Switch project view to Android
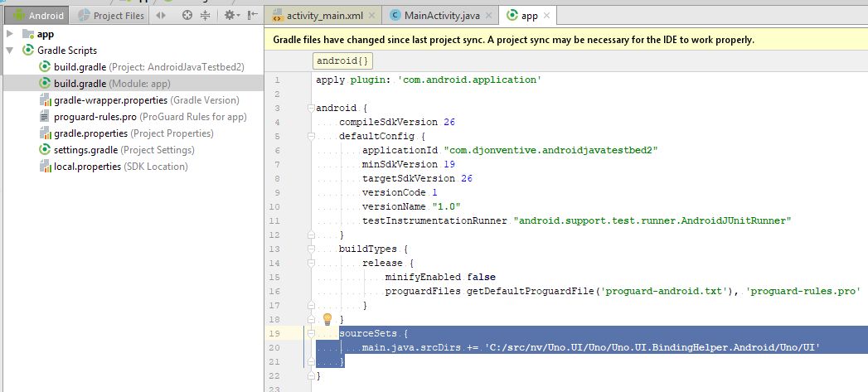The width and height of the screenshot is (868, 392). tap(36, 16)
